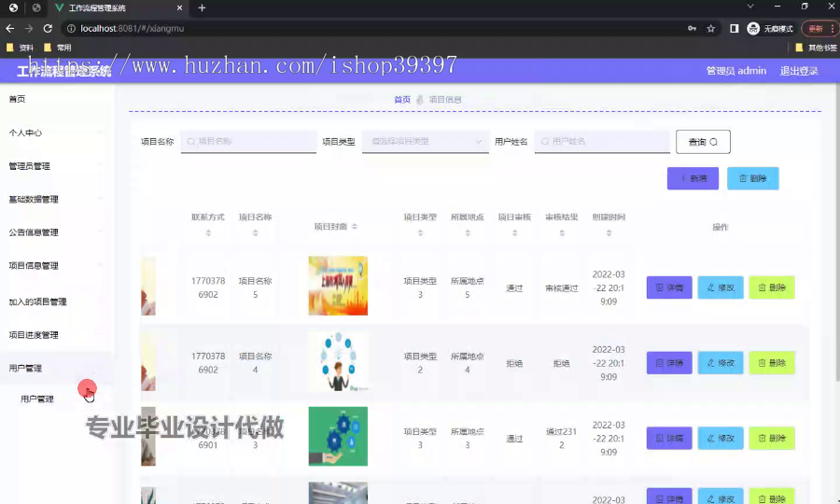Sort by 项目名称 column arrows
Screen dimensions: 840x504
tap(256, 233)
